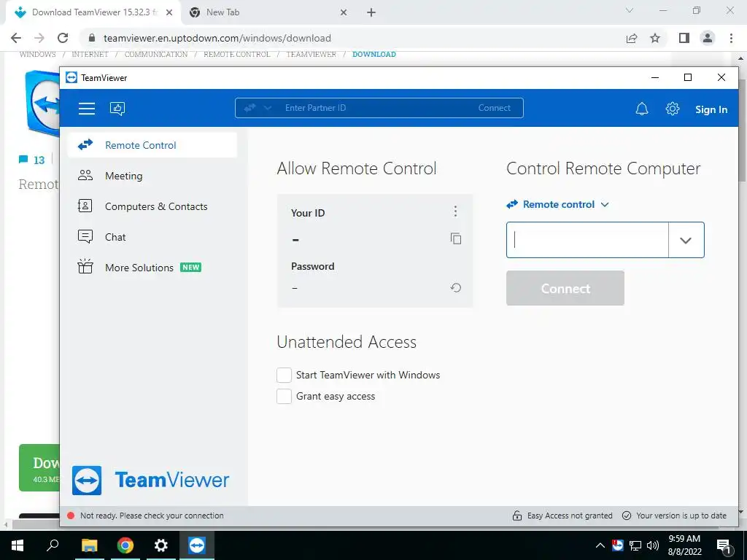The image size is (747, 560).
Task: Show hidden system tray icons
Action: pos(600,545)
